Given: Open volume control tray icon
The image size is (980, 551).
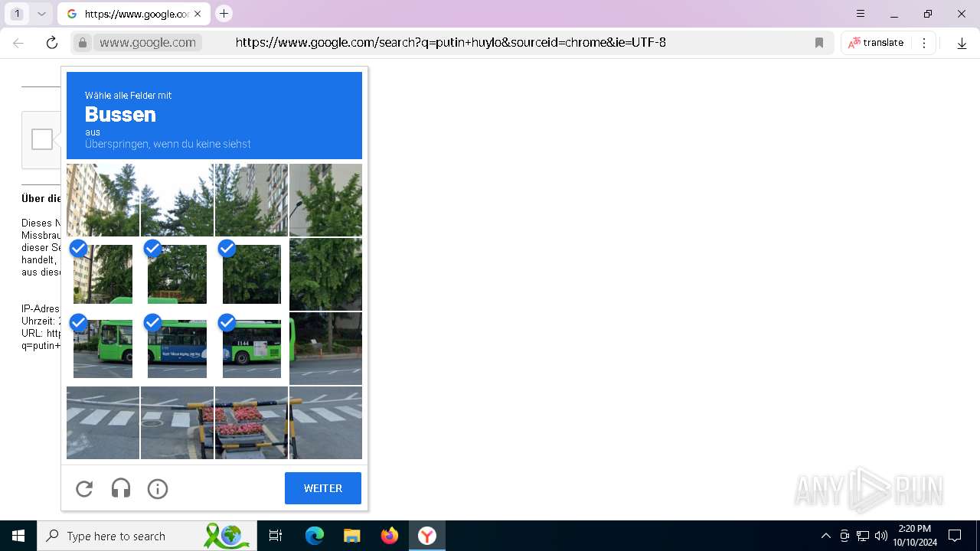Looking at the screenshot, I should (881, 536).
